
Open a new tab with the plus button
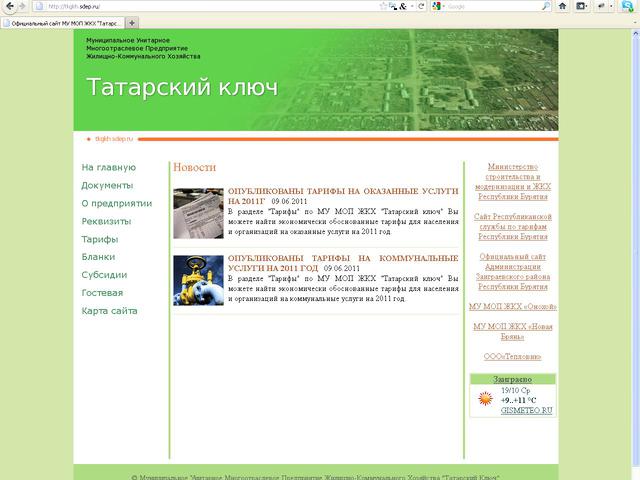coord(131,23)
